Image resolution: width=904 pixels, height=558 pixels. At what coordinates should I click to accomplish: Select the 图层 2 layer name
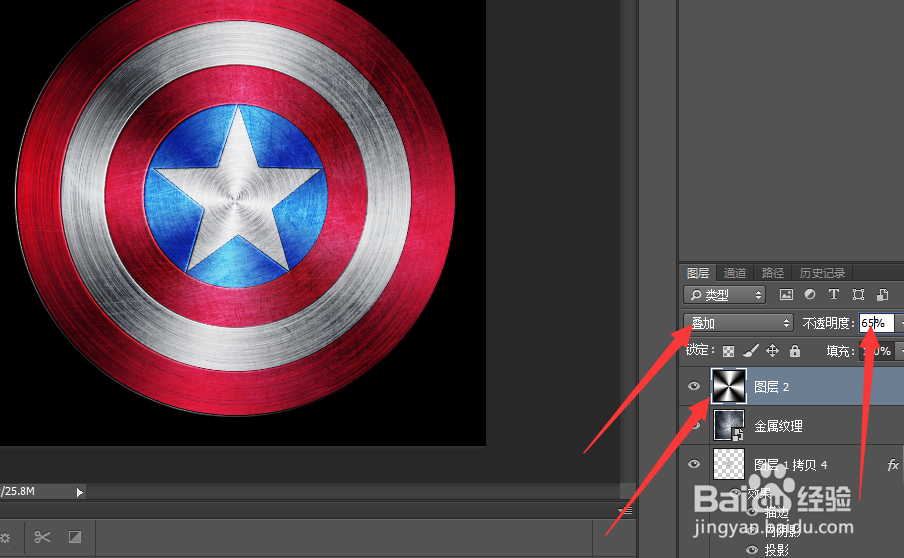pos(771,387)
